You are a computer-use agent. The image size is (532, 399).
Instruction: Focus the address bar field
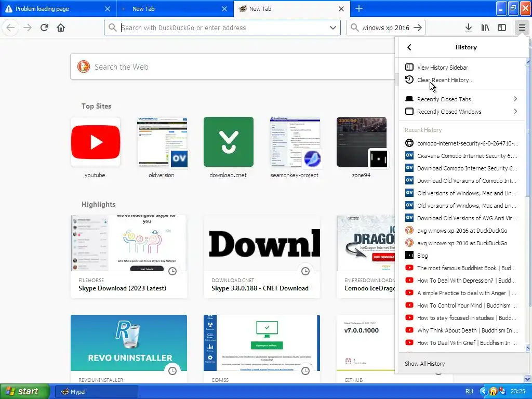(222, 28)
